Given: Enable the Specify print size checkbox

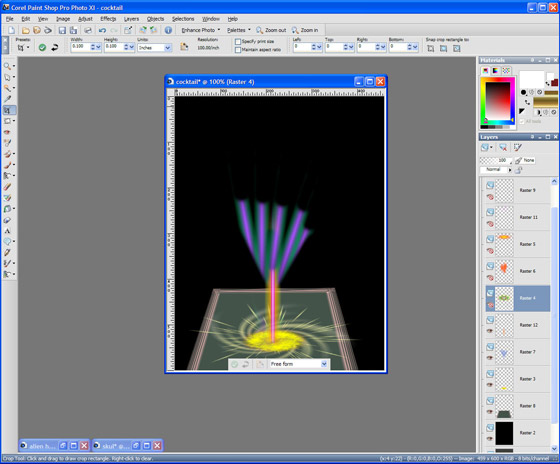Looking at the screenshot, I should [238, 42].
